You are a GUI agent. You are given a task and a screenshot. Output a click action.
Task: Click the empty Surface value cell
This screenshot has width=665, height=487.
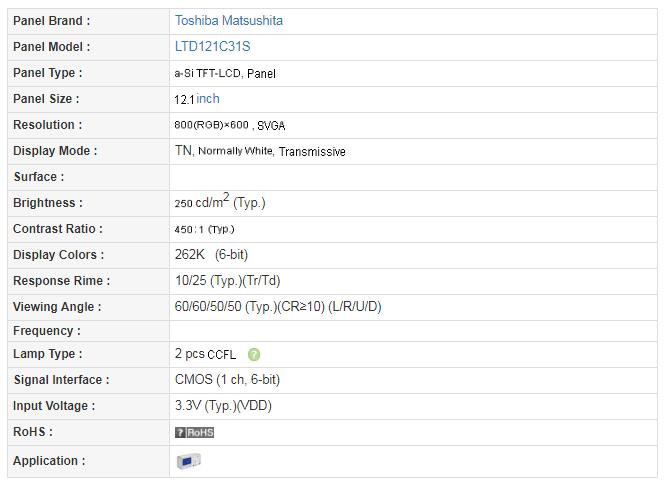point(413,177)
